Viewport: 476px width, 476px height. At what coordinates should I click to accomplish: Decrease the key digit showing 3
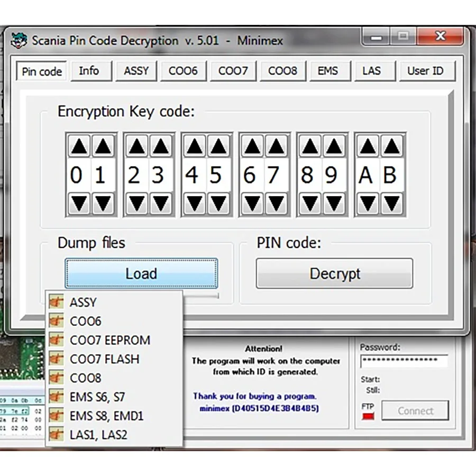tap(161, 203)
